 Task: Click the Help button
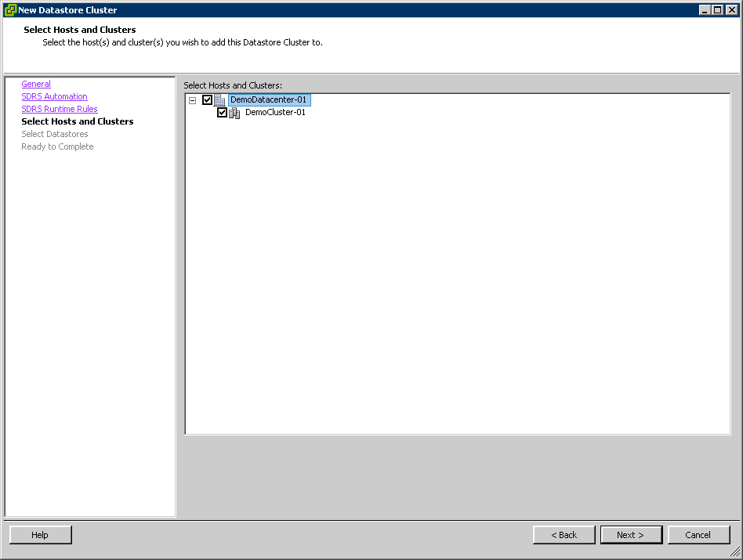tap(40, 535)
